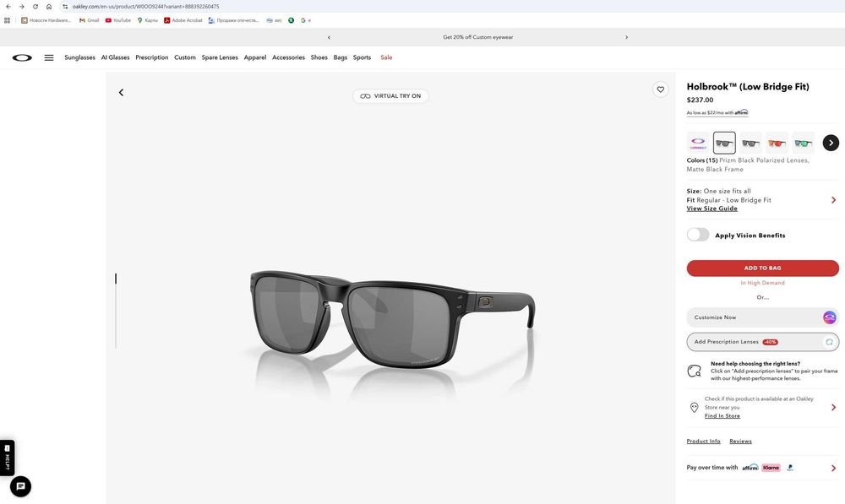Add product to wishlist with heart icon

click(661, 89)
